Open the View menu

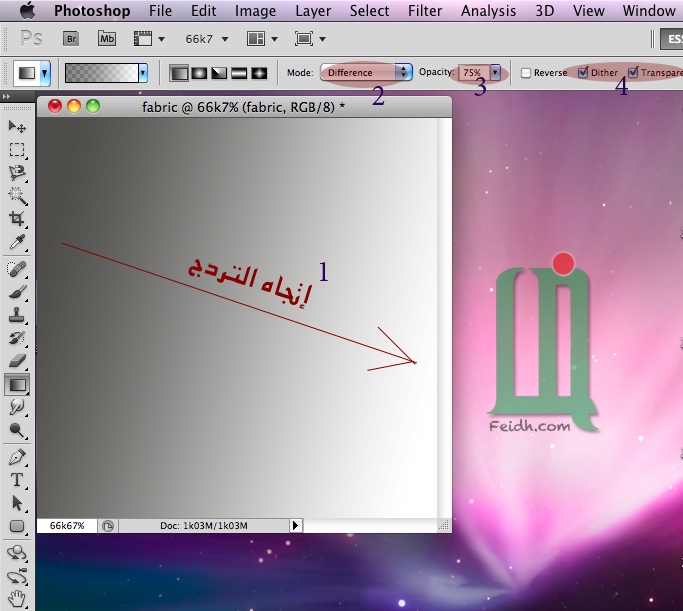pos(588,10)
